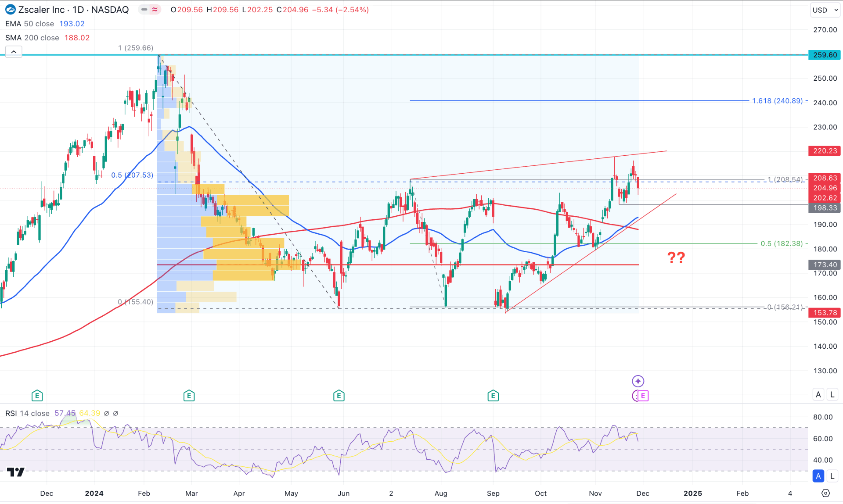Select the 1.618 (240.89) Fibonacci label

click(777, 101)
